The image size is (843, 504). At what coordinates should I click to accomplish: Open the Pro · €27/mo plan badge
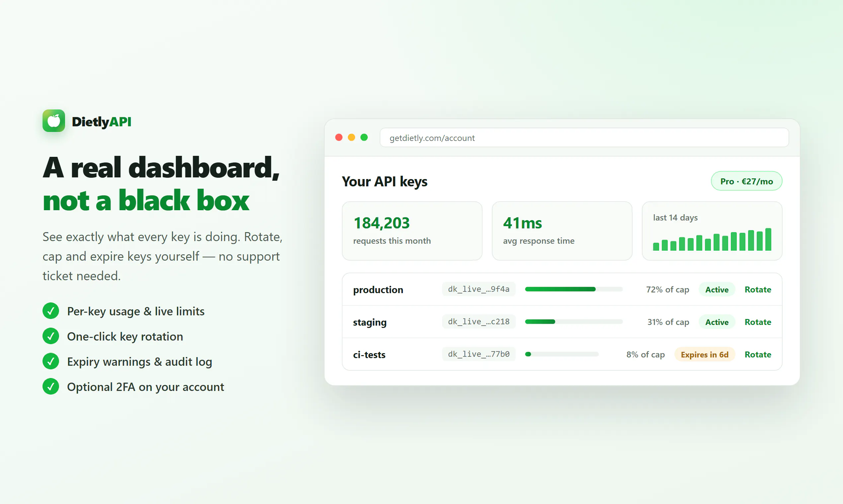[x=746, y=181]
